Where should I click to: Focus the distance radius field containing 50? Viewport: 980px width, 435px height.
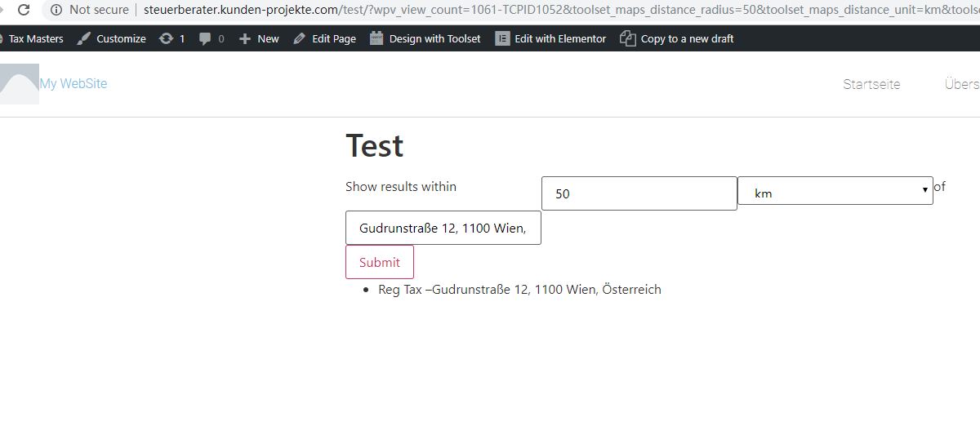coord(639,193)
